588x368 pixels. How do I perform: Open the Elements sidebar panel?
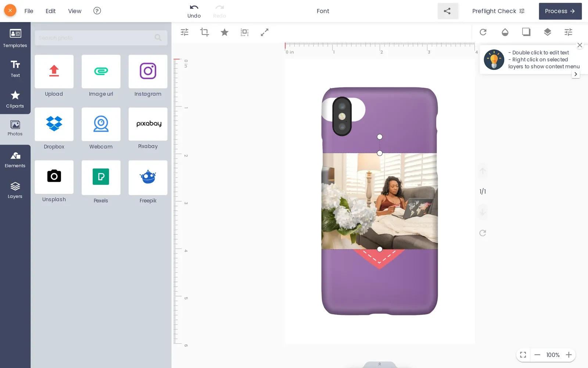click(15, 160)
